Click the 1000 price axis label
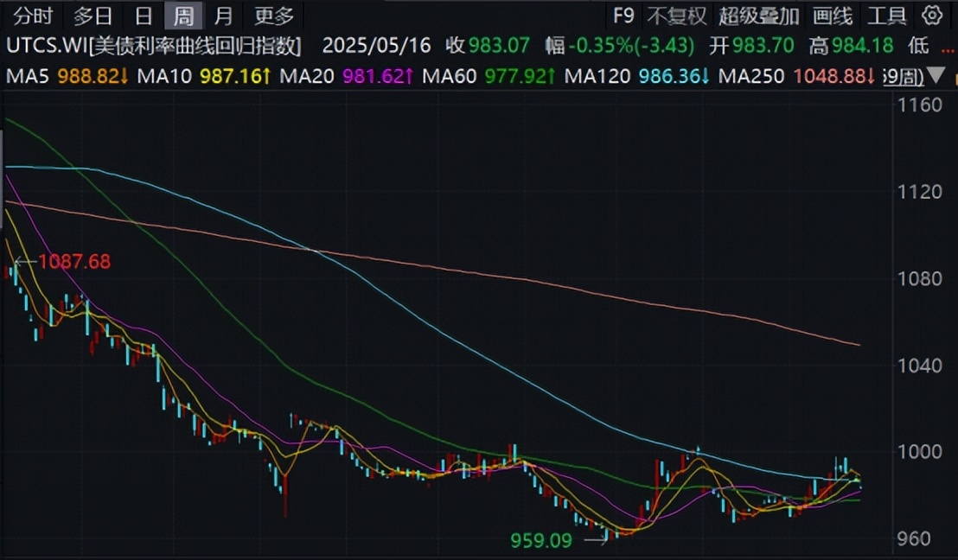 click(919, 453)
